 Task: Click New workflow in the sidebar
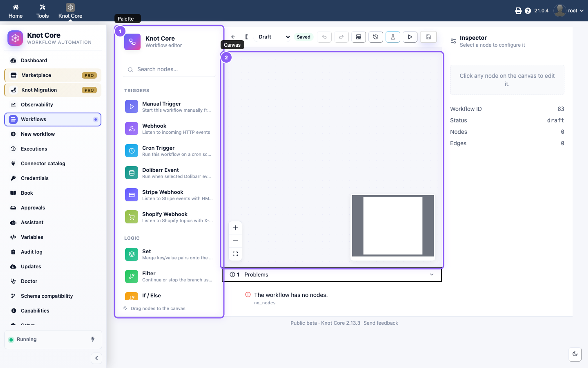tap(53, 134)
